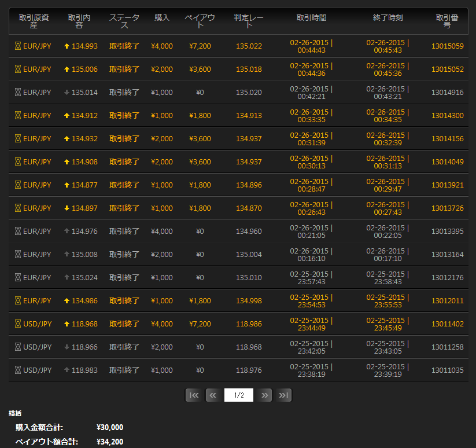Click hourglass icon in trade 13011402 row
Viewport: 476px width, 448px height.
[18, 324]
